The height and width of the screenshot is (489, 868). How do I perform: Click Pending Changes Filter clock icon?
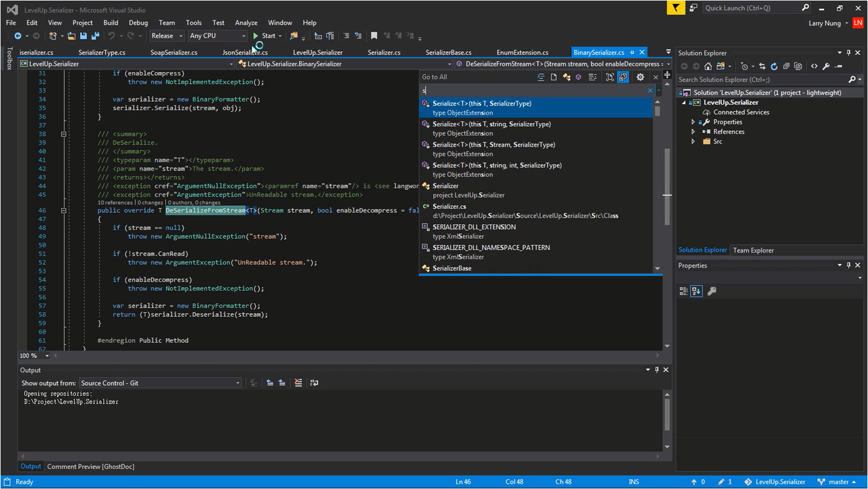(744, 67)
